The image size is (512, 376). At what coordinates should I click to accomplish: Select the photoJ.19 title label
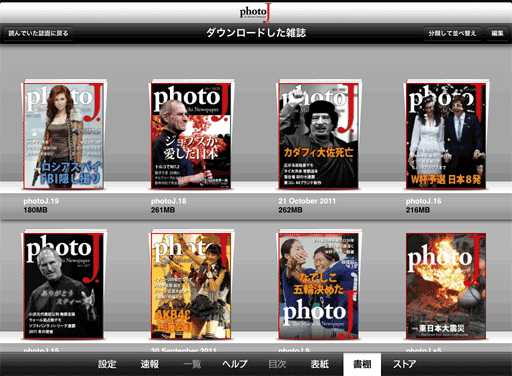[41, 201]
